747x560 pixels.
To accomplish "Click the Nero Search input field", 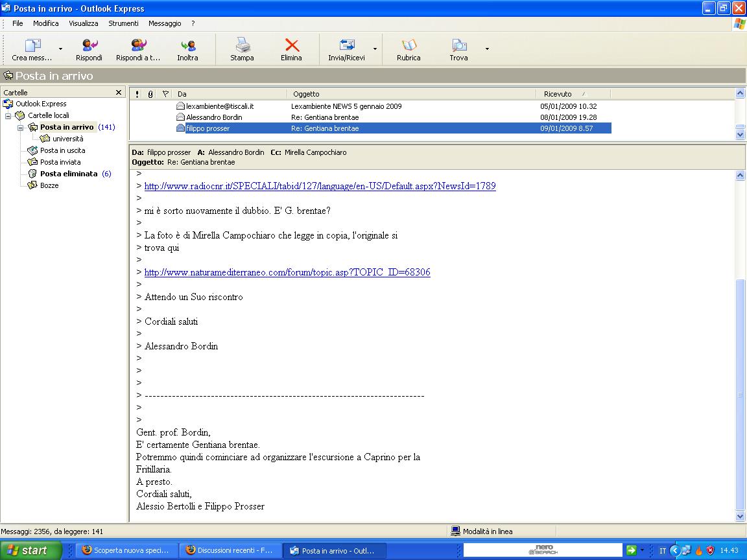I will [543, 550].
